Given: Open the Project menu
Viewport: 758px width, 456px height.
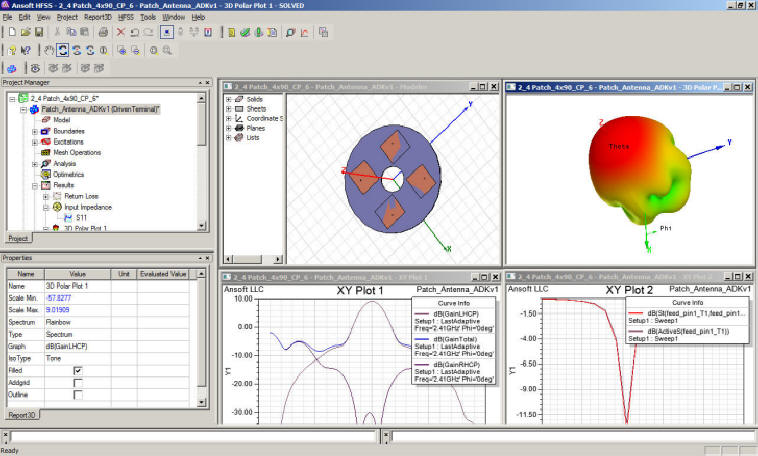Looking at the screenshot, I should (67, 17).
